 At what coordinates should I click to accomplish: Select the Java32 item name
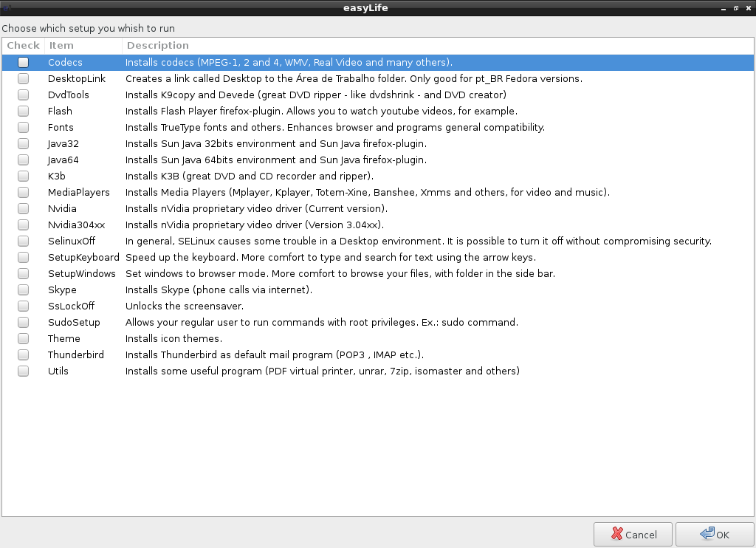pos(63,144)
